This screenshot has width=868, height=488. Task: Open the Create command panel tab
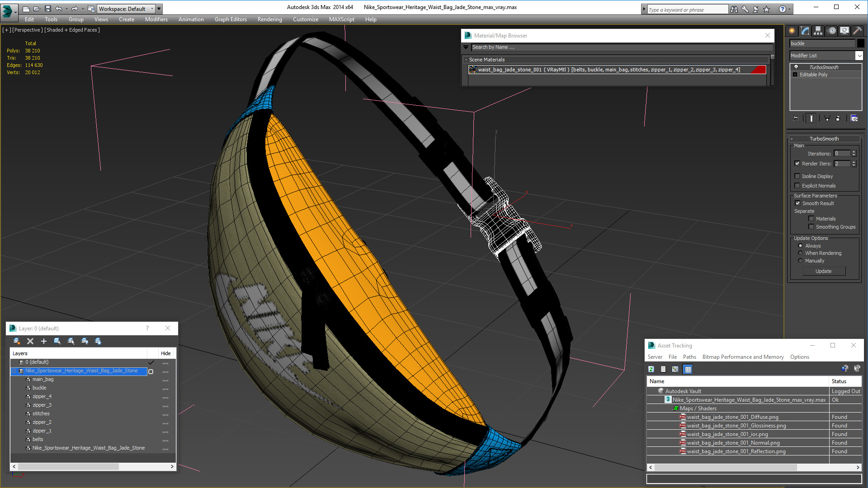792,31
